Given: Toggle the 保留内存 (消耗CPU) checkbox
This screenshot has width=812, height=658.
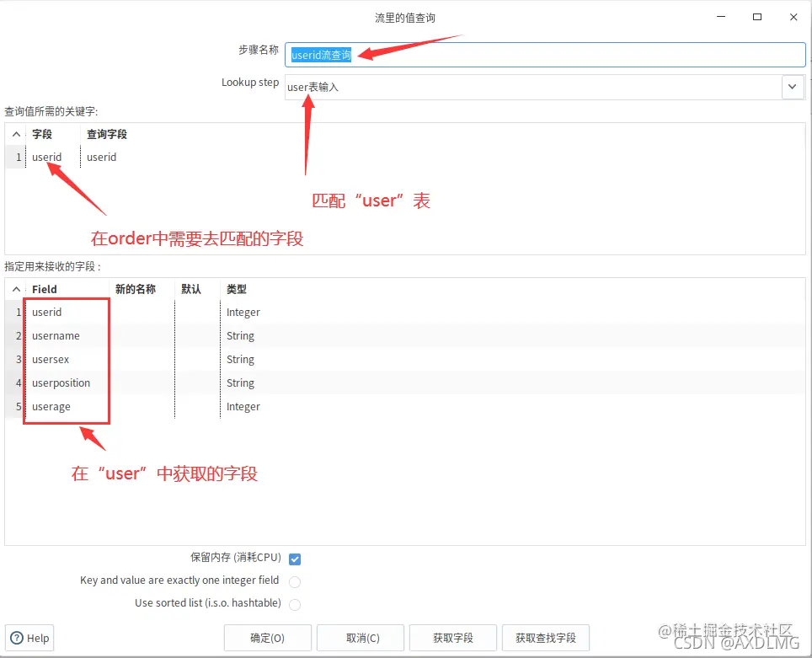Looking at the screenshot, I should [x=295, y=559].
